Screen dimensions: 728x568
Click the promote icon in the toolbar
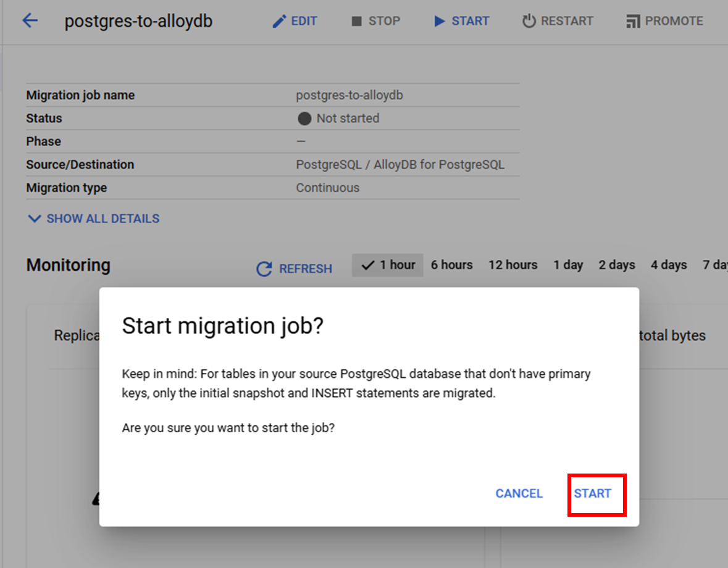click(x=633, y=22)
